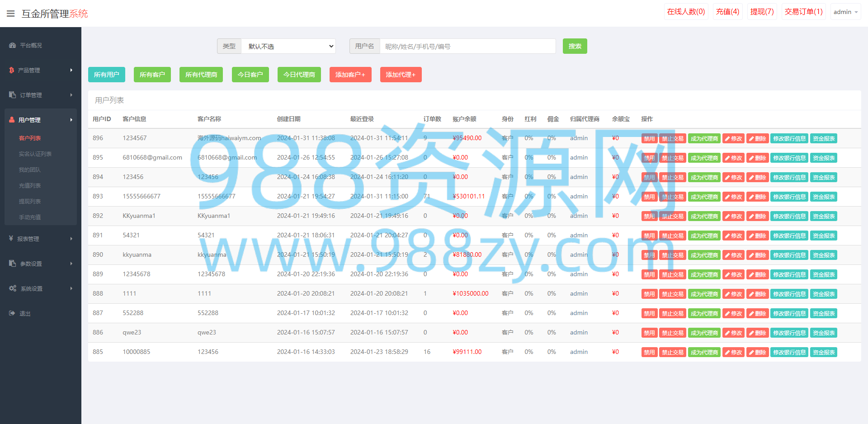Open the 类型 dropdown showing 默认不选
The image size is (868, 424).
[x=288, y=46]
